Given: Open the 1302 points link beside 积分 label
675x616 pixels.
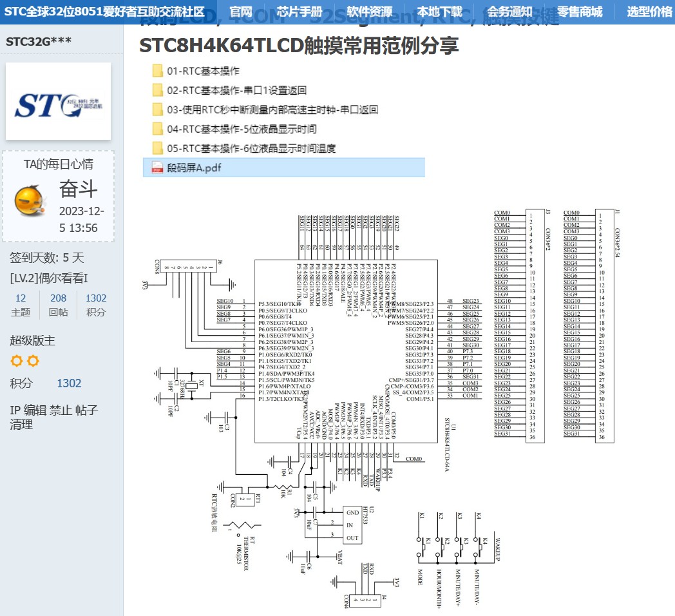Looking at the screenshot, I should [70, 383].
